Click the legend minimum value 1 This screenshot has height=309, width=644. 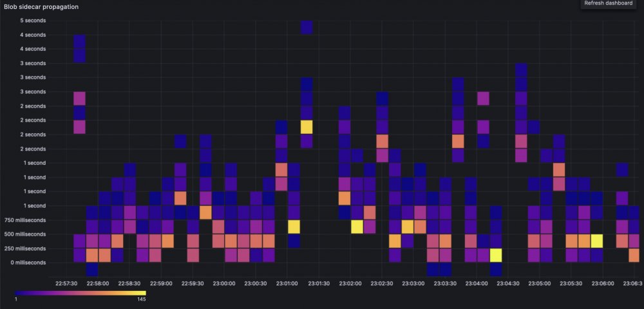(x=15, y=299)
